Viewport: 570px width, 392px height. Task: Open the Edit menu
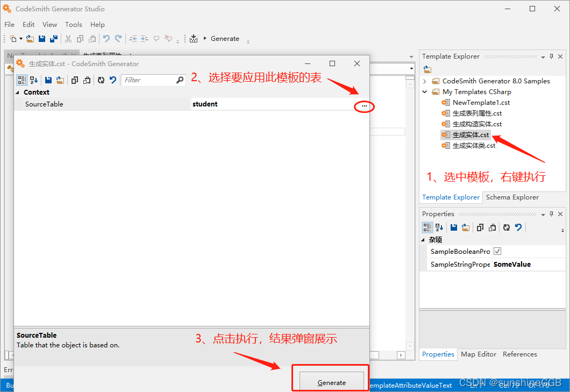pyautogui.click(x=28, y=24)
